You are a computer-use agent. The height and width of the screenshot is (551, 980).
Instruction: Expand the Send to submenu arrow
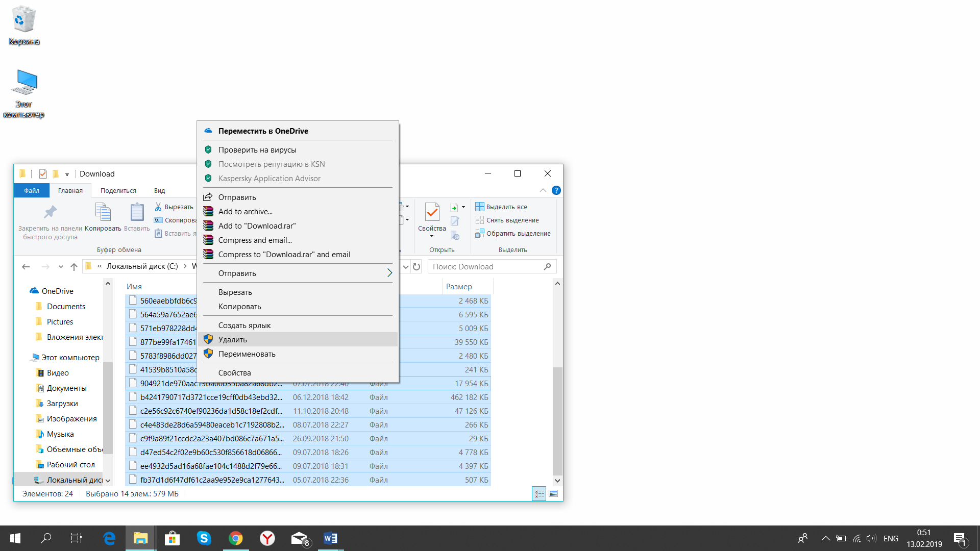[389, 273]
